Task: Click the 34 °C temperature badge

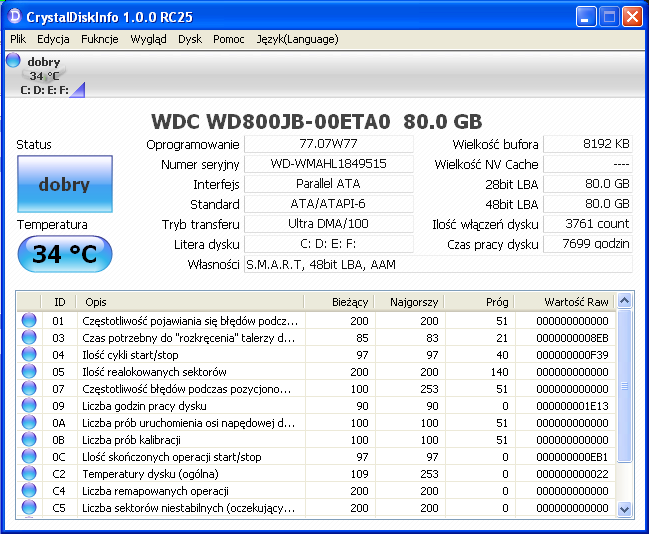Action: coord(65,254)
